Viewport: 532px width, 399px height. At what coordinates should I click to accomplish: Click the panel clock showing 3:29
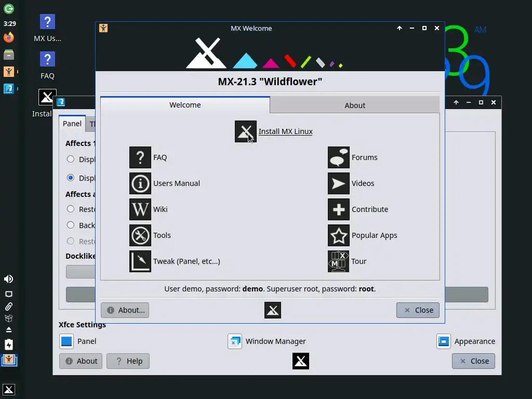pyautogui.click(x=10, y=24)
